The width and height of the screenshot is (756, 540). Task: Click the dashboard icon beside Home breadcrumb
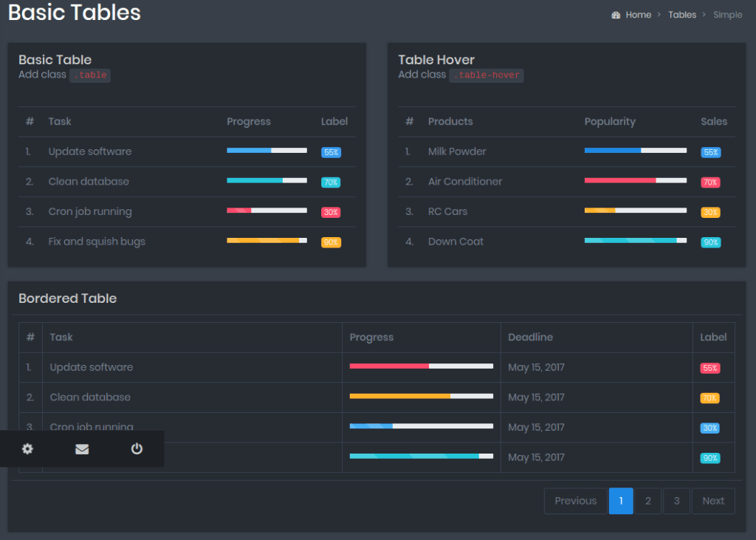[616, 14]
